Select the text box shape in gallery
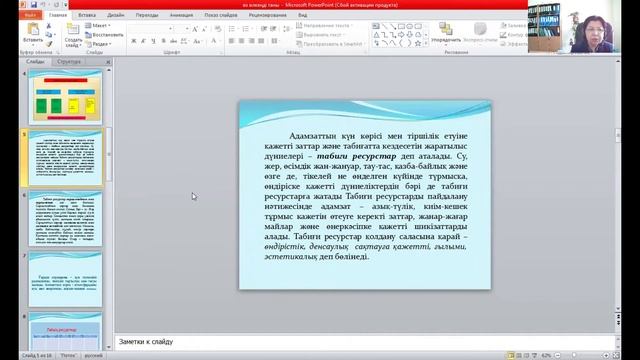Image resolution: width=640 pixels, height=360 pixels. click(376, 26)
